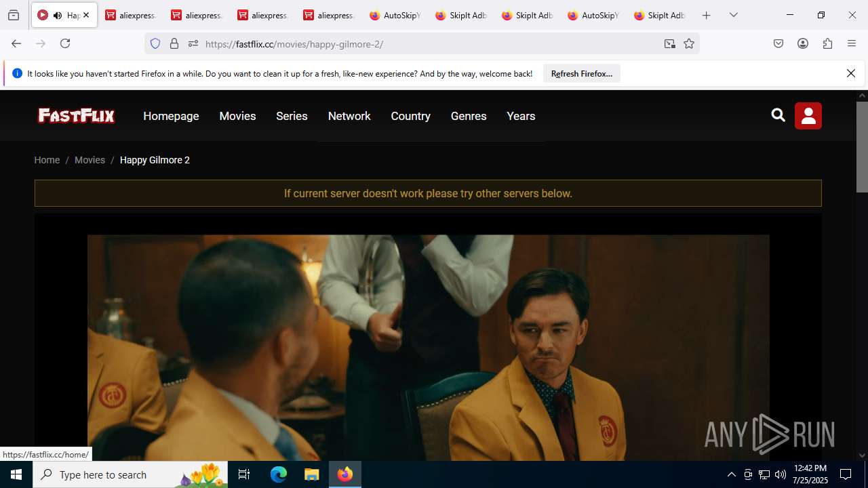The width and height of the screenshot is (868, 488).
Task: Open the Network navigation menu
Action: [x=349, y=116]
